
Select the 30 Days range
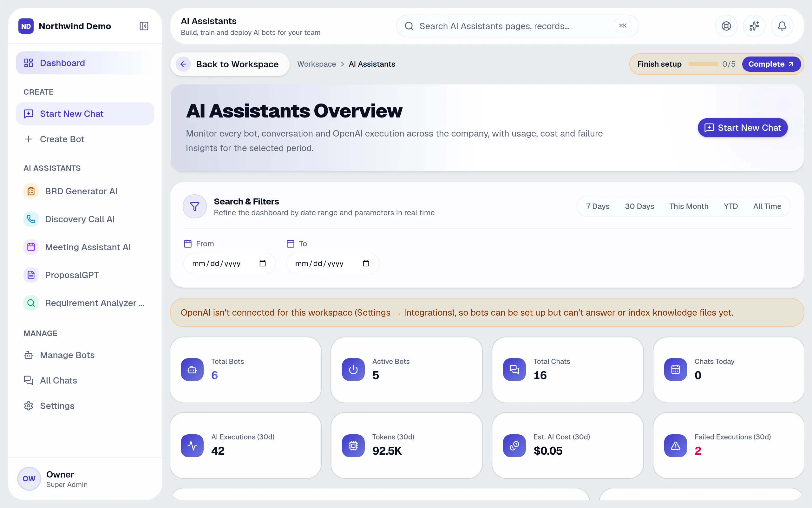pyautogui.click(x=639, y=206)
